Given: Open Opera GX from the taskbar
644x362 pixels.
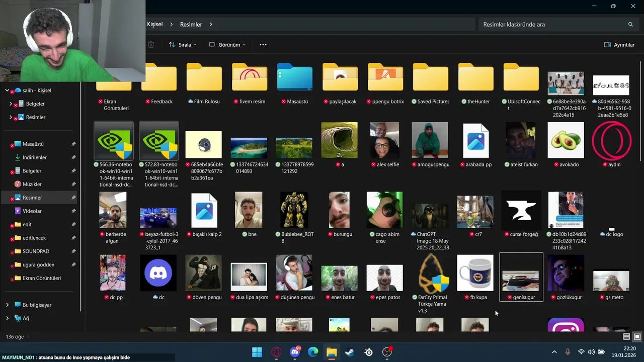Looking at the screenshot, I should click(276, 352).
